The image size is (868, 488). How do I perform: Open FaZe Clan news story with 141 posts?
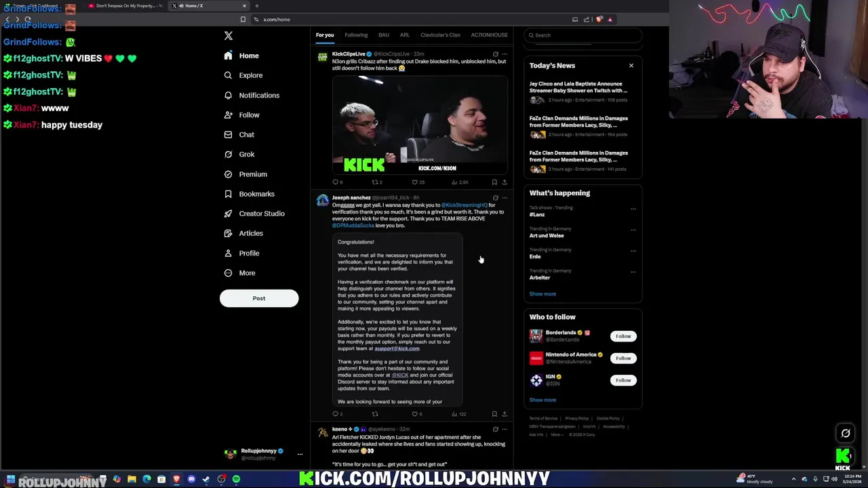[x=582, y=162]
